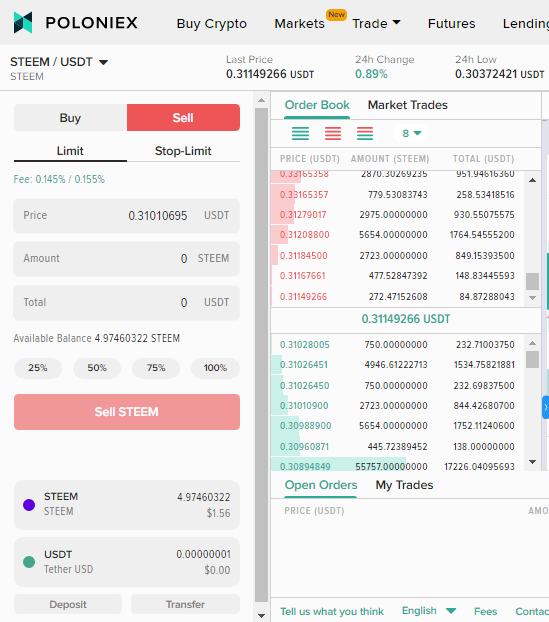The width and height of the screenshot is (549, 622).
Task: Select ask price 0.31184500
Action: point(303,256)
